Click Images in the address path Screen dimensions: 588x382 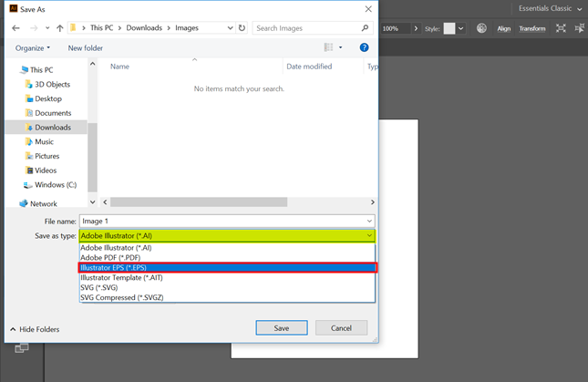click(187, 27)
